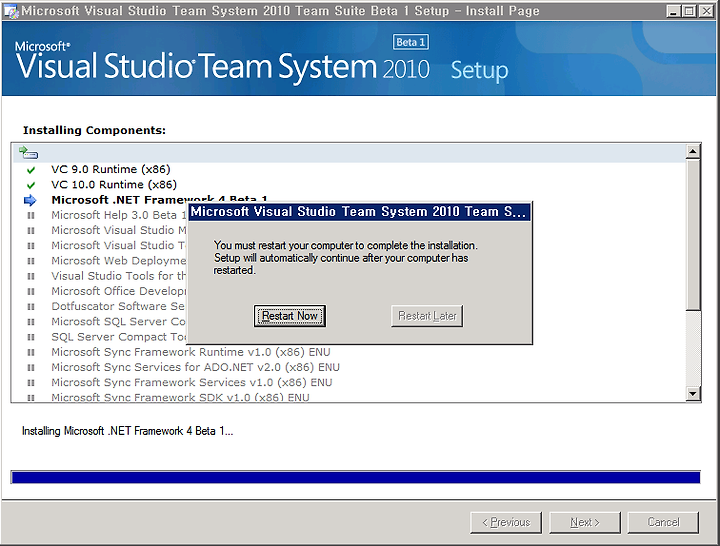Click the pending icon beside Microsoft Help 3.0 Beta
This screenshot has height=546, width=720.
click(31, 215)
